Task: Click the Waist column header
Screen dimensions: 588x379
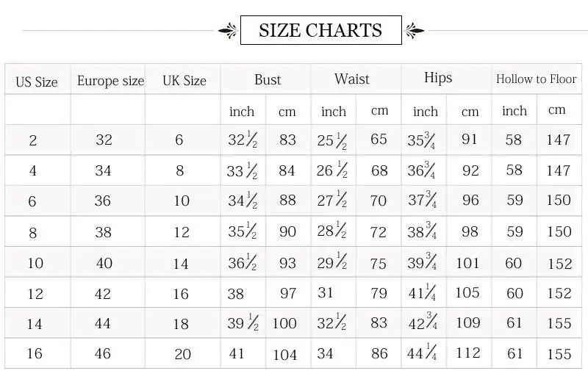Action: (x=352, y=79)
